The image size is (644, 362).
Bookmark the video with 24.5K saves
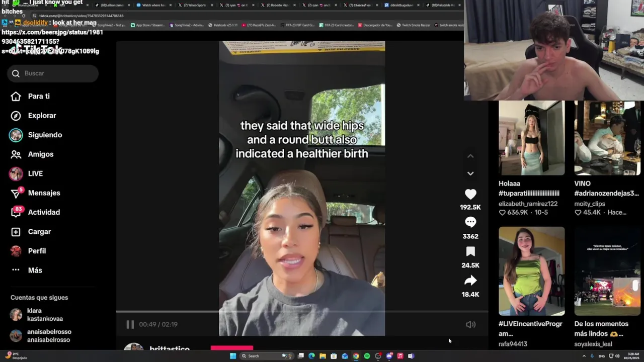point(470,251)
